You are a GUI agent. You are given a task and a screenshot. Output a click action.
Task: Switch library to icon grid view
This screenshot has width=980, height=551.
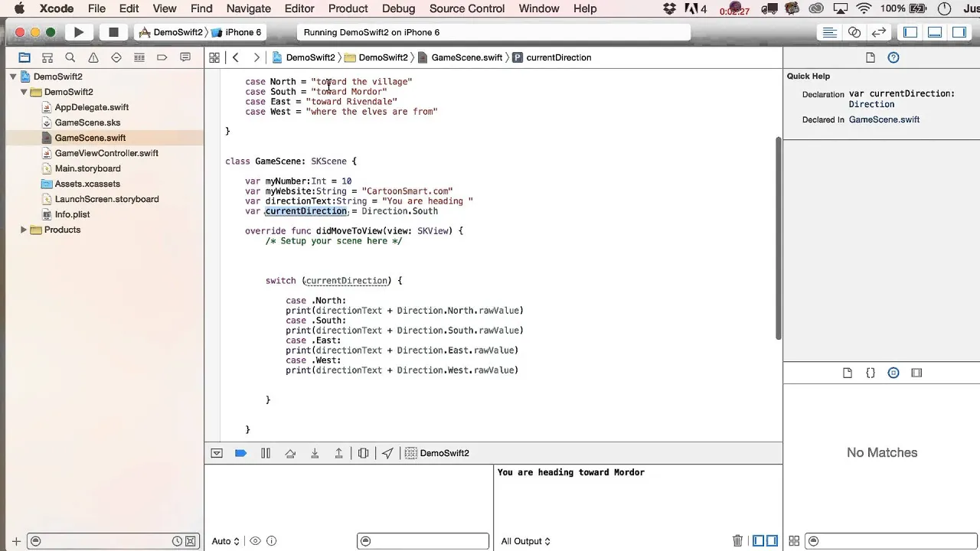[794, 541]
